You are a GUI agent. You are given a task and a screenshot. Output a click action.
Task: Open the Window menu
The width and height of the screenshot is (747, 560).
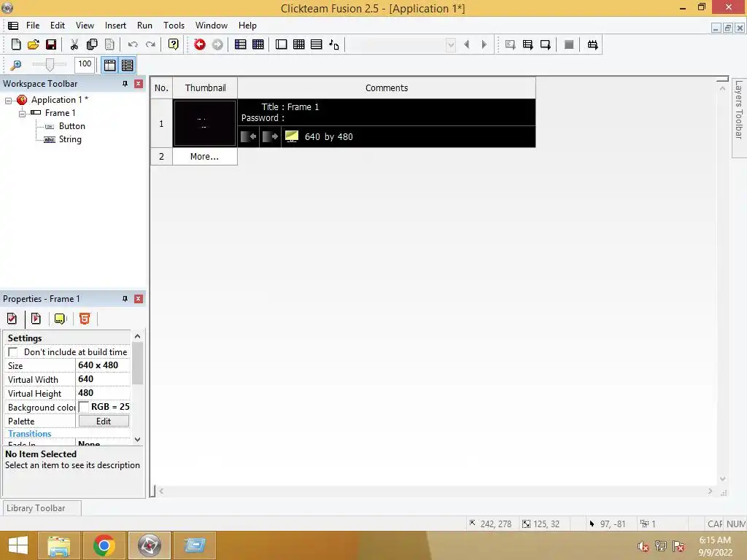[212, 26]
